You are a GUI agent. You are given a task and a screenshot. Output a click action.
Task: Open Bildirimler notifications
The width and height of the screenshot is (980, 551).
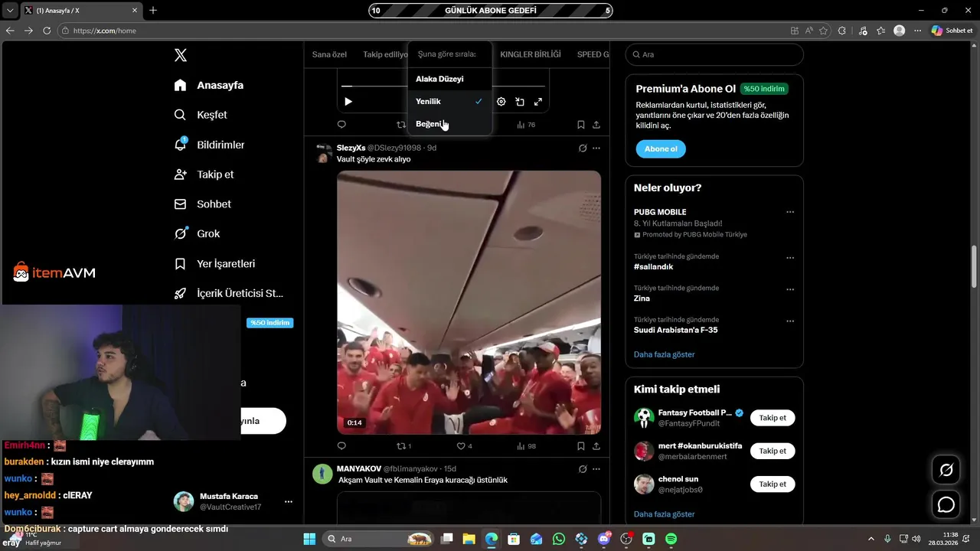pos(210,145)
